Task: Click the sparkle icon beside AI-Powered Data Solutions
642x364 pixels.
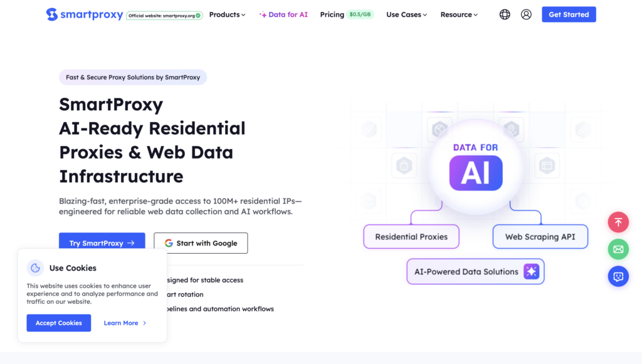Action: 531,272
